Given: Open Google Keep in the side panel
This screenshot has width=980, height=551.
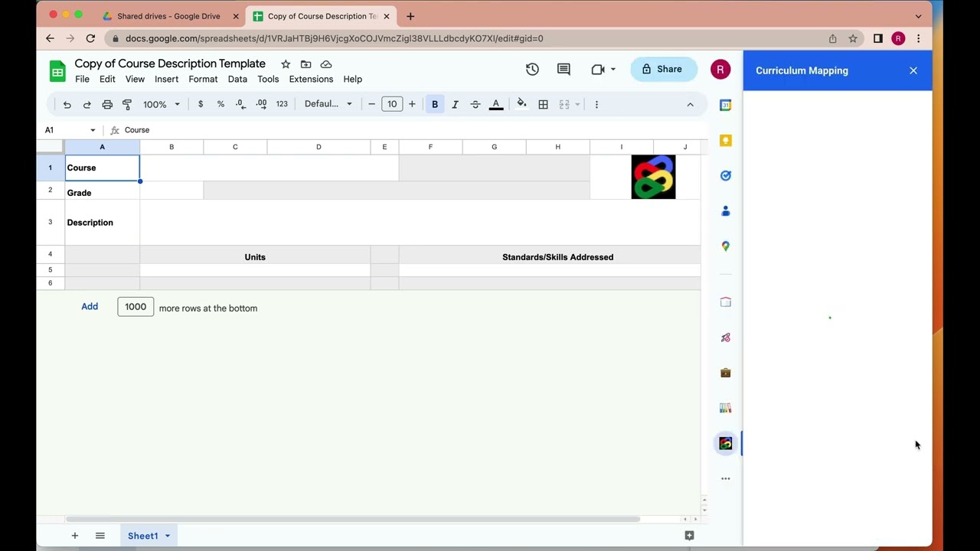Looking at the screenshot, I should pos(726,141).
